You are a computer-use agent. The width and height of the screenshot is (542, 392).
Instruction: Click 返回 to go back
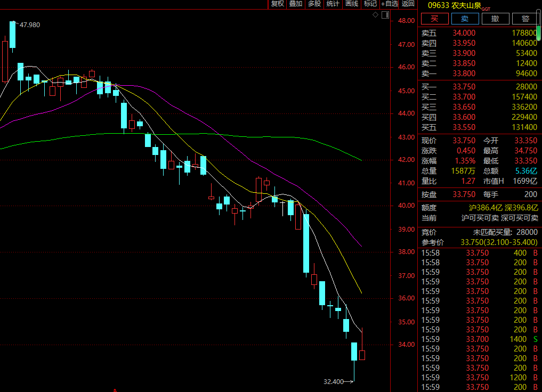click(408, 4)
